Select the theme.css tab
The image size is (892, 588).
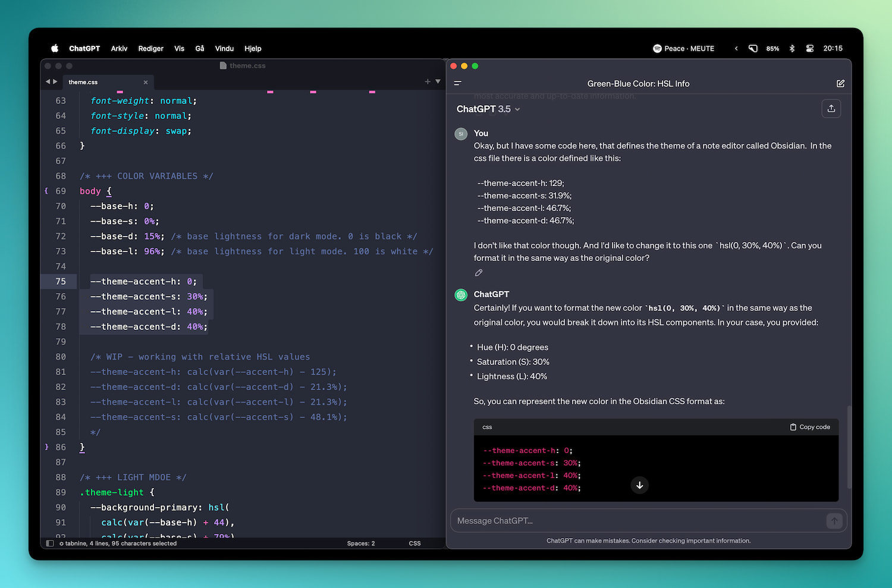click(x=83, y=82)
